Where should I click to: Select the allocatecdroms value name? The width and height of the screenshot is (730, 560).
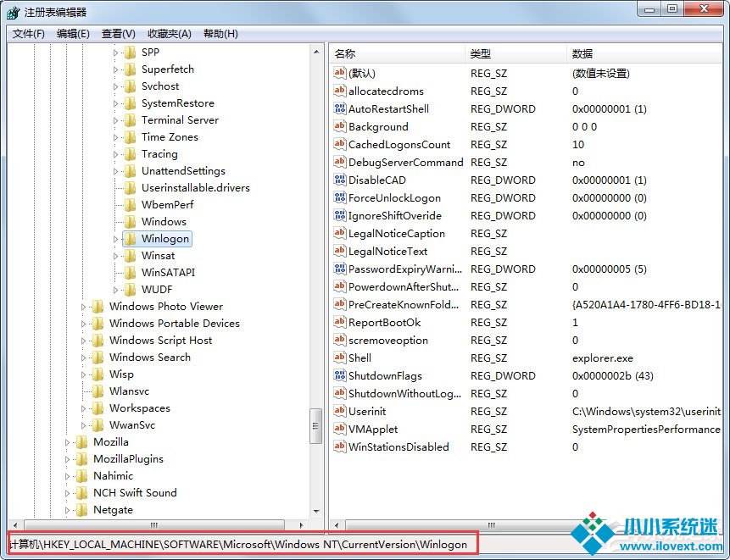(x=386, y=91)
